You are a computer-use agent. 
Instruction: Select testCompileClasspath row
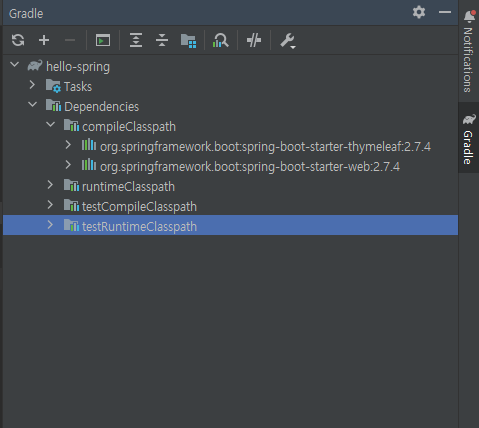[x=230, y=206]
